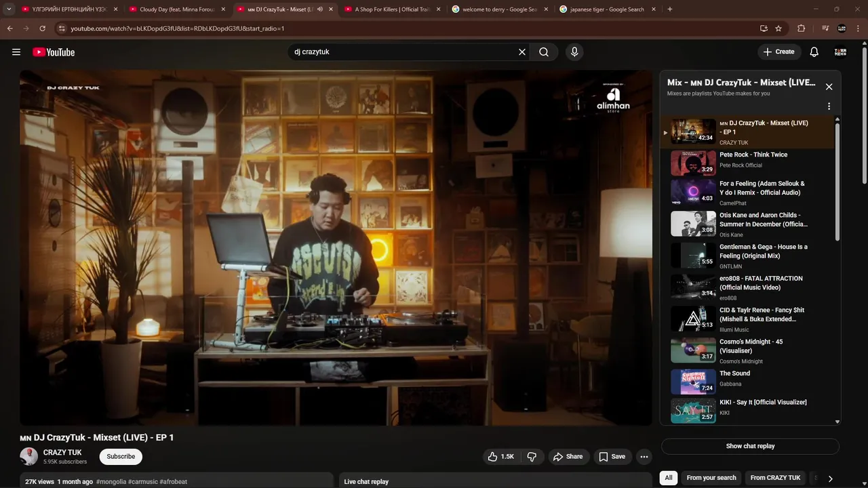Share the DJ CrazyTuk video
Screen dimensions: 868x488
(x=568, y=457)
